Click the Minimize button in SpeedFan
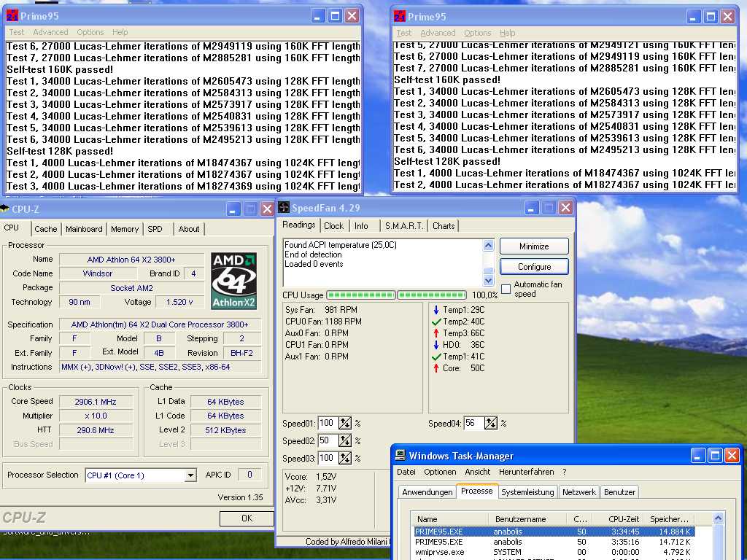 [534, 246]
